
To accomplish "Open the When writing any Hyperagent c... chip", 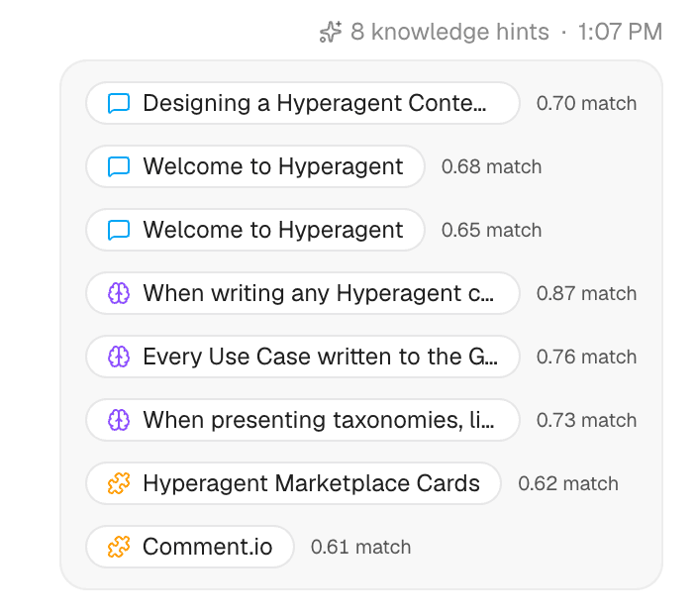I will point(303,293).
